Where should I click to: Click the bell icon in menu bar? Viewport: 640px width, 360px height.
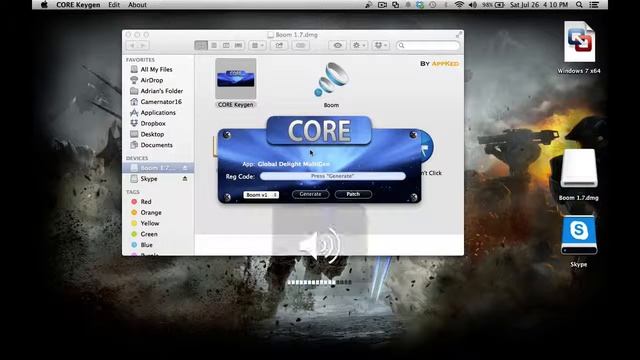408,5
